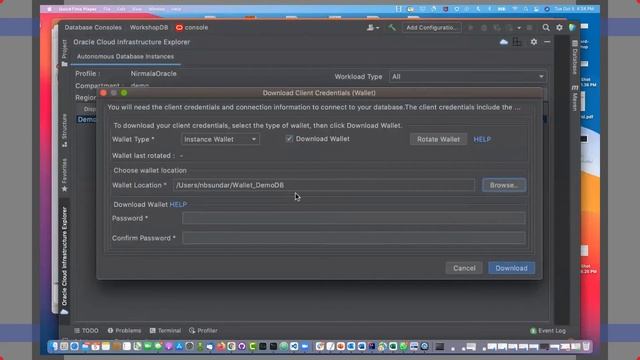Open Search Everywhere magnifier icon
640x360 pixels.
546,27
